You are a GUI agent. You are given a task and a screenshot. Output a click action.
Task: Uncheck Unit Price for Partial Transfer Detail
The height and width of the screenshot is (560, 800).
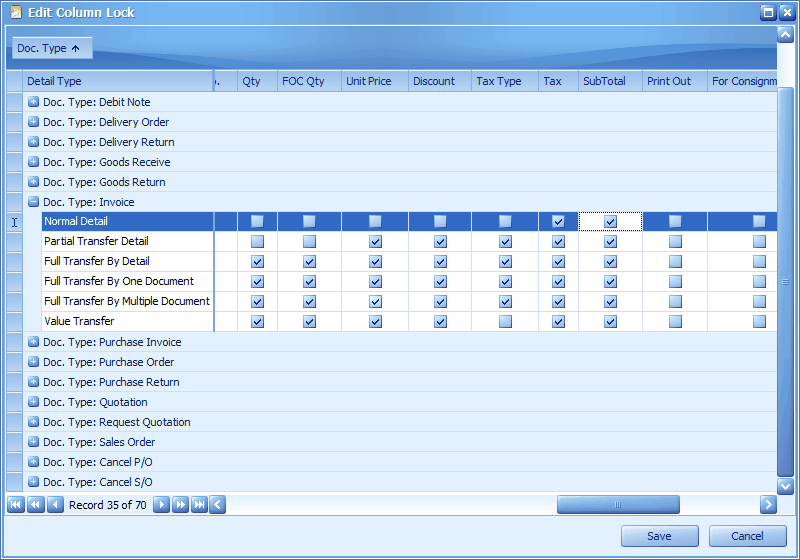(375, 241)
